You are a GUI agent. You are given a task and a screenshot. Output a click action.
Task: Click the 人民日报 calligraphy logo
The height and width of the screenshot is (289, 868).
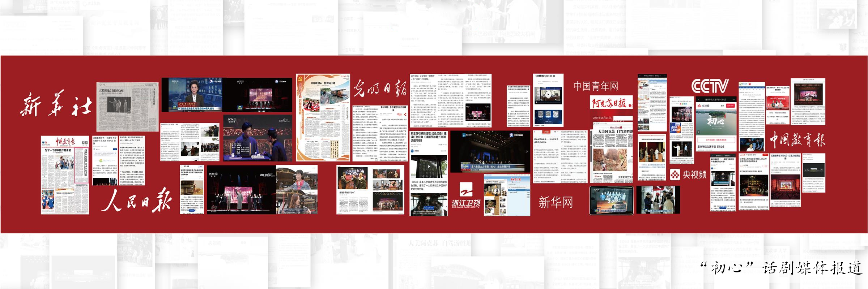(x=136, y=200)
